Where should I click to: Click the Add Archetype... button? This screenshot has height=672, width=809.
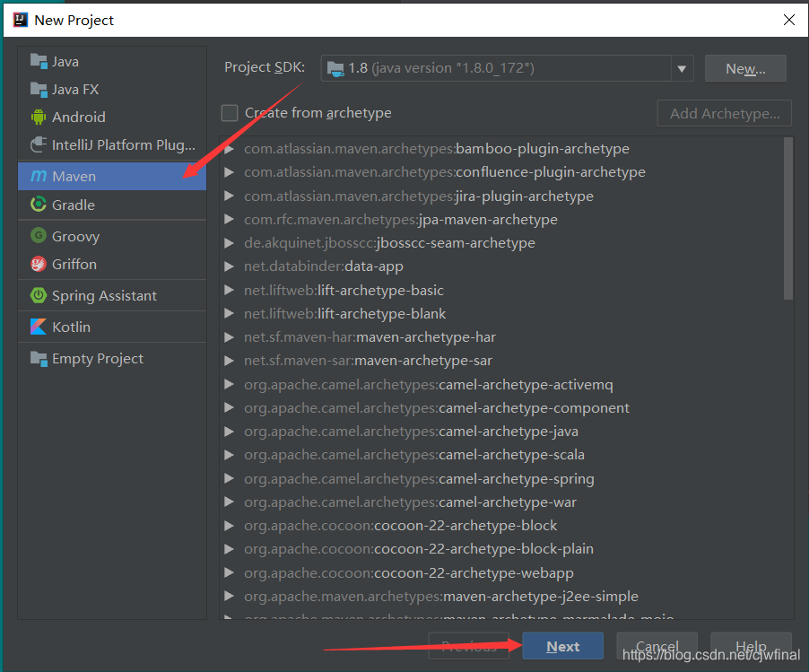pyautogui.click(x=725, y=113)
